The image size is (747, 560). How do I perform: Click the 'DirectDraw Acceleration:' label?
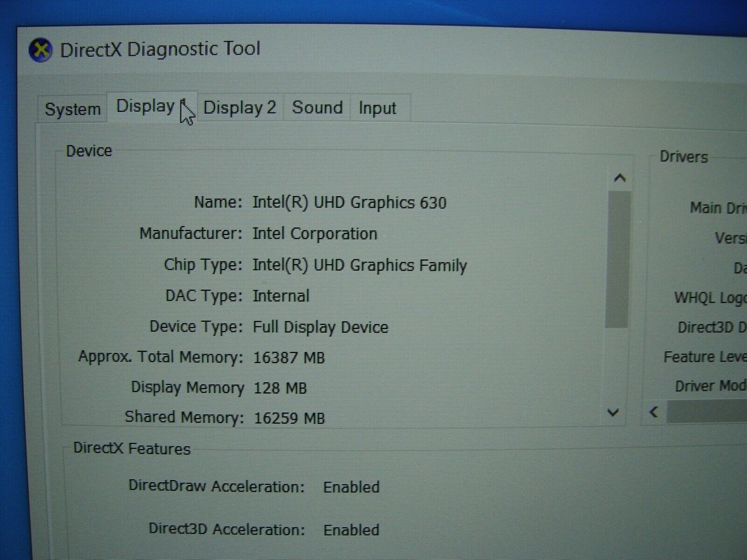tap(216, 486)
